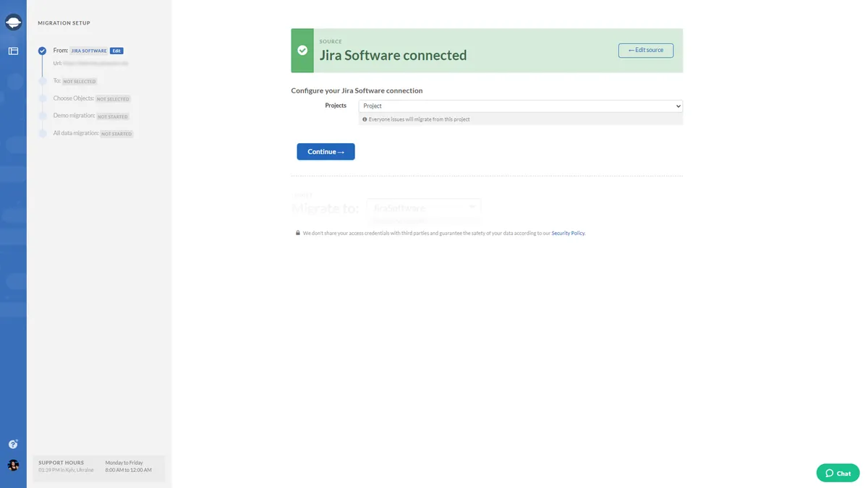
Task: Open the Security Policy link
Action: (568, 234)
